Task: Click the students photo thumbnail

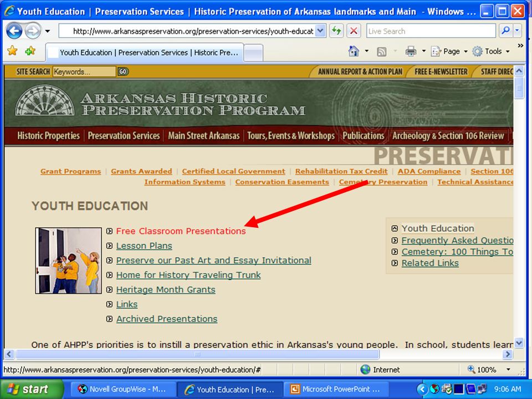Action: point(68,260)
